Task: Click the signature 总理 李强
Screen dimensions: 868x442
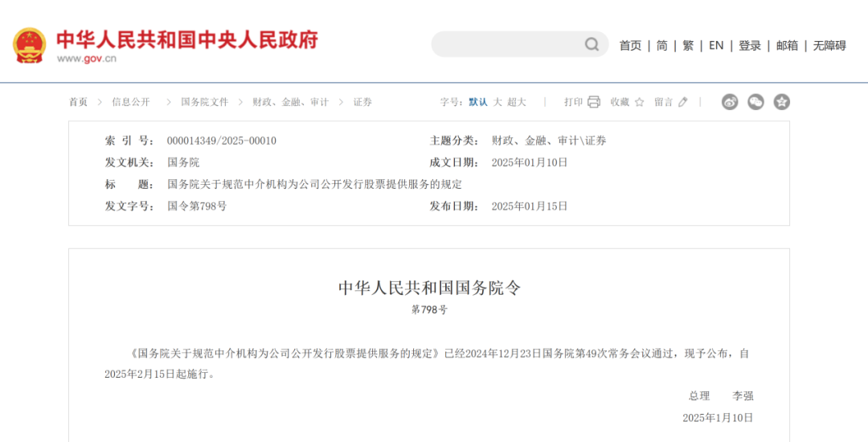Action: coord(721,396)
